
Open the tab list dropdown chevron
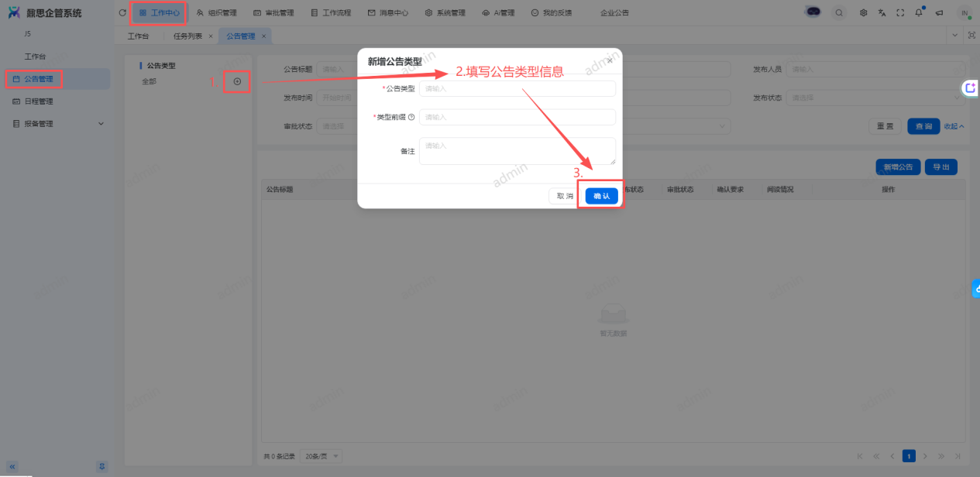click(954, 36)
